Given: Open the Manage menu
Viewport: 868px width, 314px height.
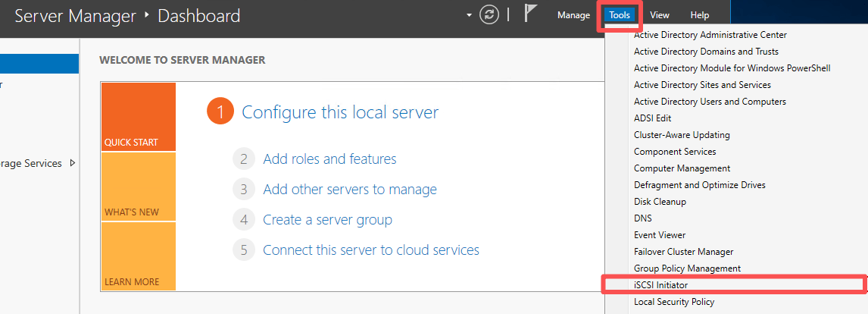Looking at the screenshot, I should point(573,15).
